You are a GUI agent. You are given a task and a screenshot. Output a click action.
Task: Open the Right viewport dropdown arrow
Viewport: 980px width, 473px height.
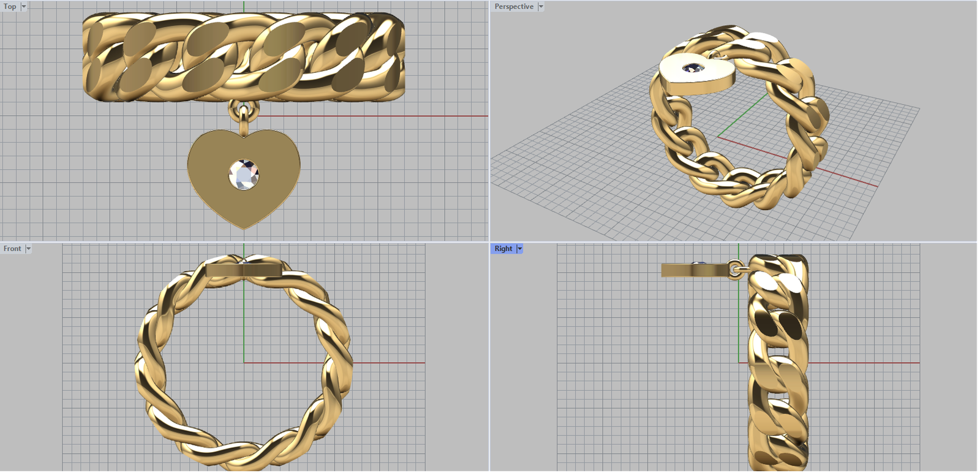point(519,249)
